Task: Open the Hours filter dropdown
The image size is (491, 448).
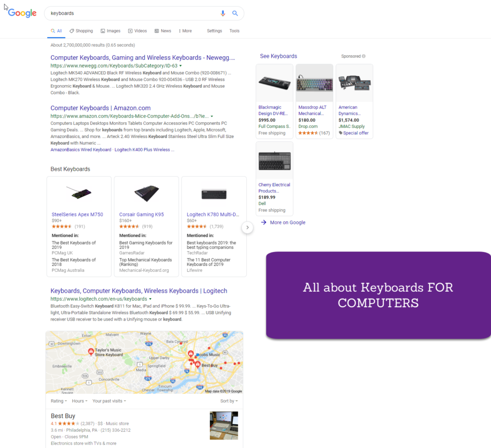Action: point(80,401)
